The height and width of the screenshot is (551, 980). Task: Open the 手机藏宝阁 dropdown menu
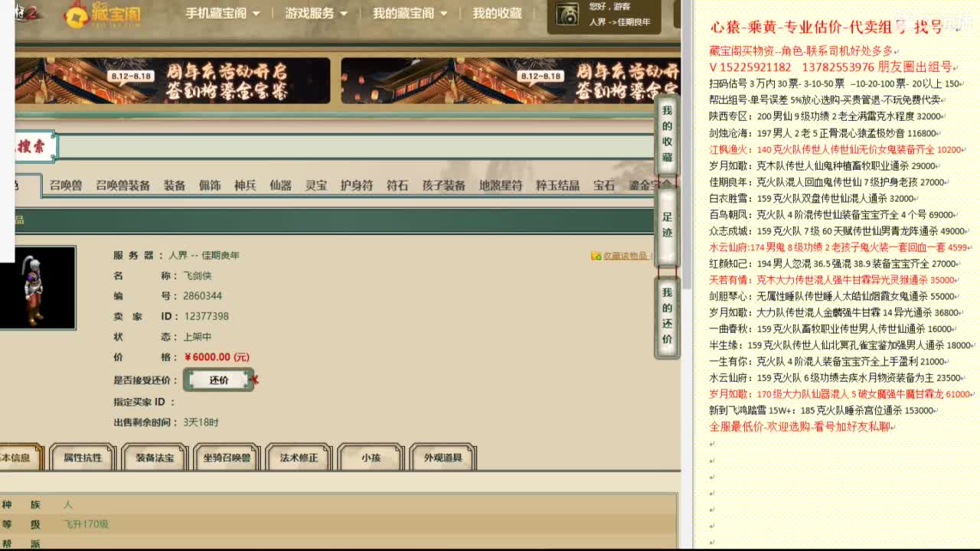coord(223,13)
